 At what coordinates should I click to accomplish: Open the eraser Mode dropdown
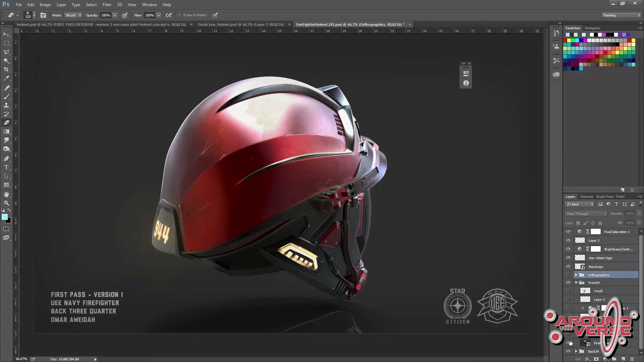pos(73,15)
